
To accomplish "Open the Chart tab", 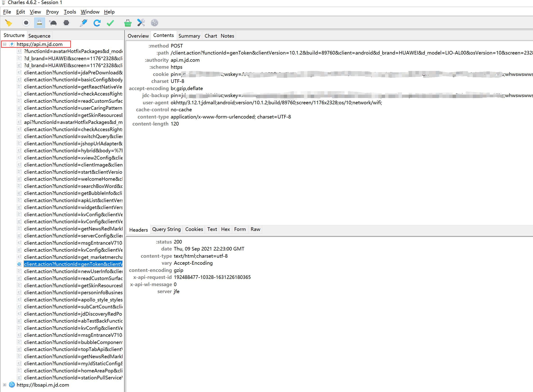I will [x=211, y=36].
